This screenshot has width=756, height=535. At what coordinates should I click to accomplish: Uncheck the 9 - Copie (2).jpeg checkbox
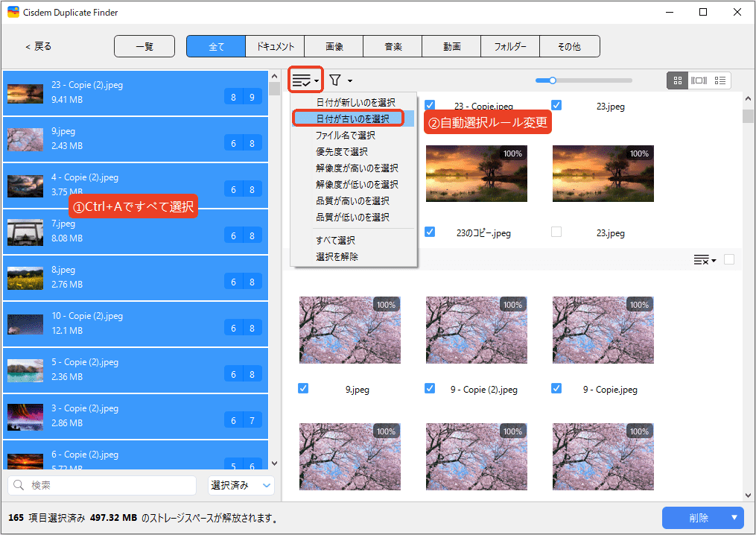(430, 388)
